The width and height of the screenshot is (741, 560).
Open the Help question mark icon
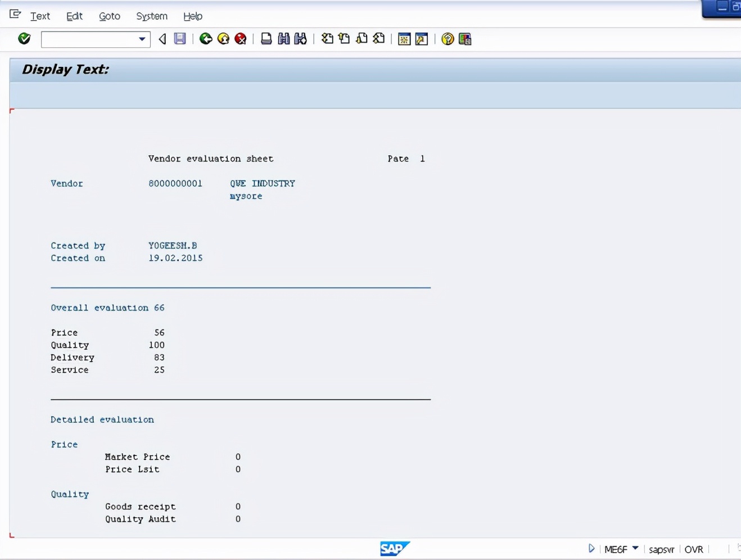(x=447, y=39)
